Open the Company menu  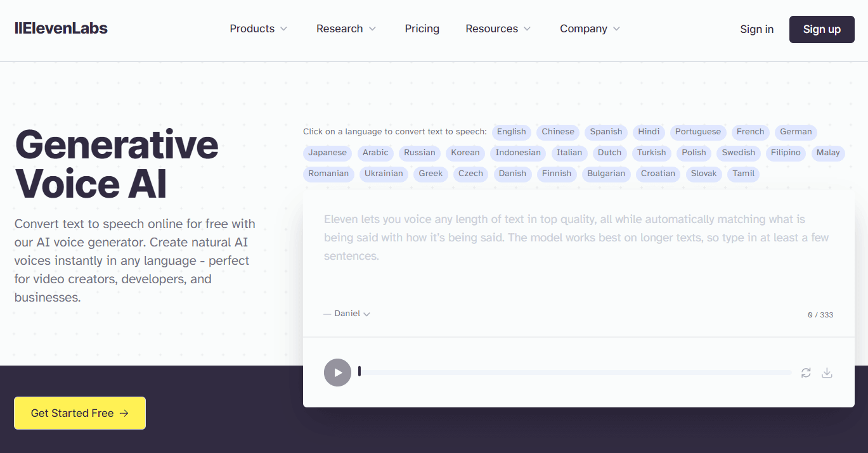tap(590, 29)
